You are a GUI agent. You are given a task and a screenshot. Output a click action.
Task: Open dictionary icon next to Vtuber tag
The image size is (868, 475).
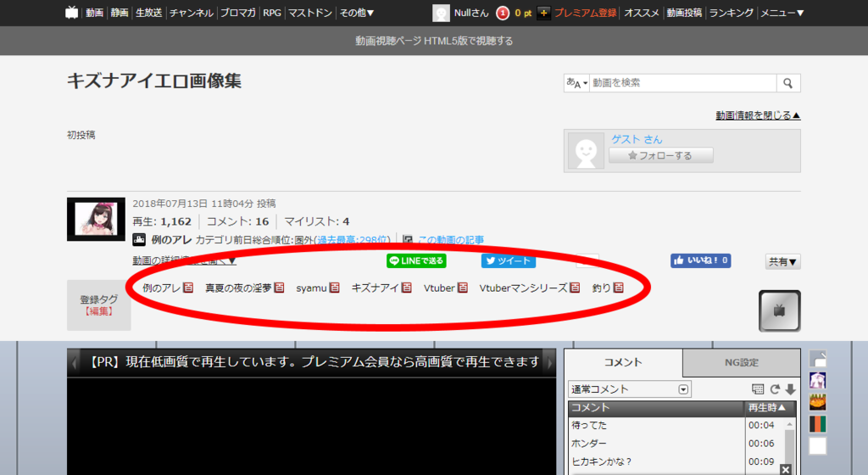(x=463, y=288)
